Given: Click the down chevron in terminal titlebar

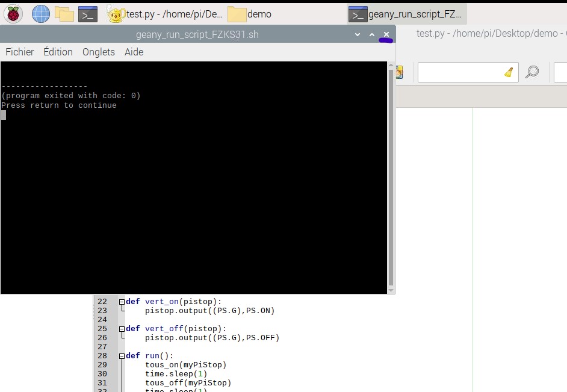Looking at the screenshot, I should [358, 34].
